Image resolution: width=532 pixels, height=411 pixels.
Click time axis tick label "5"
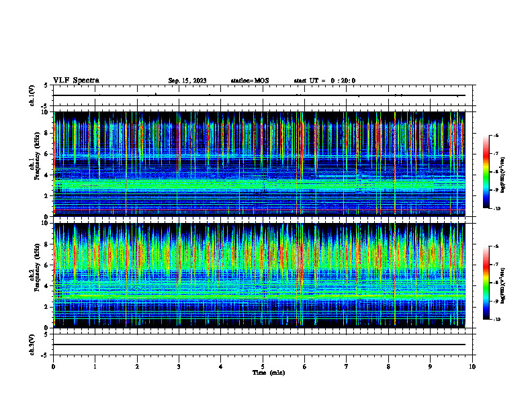[x=263, y=367]
